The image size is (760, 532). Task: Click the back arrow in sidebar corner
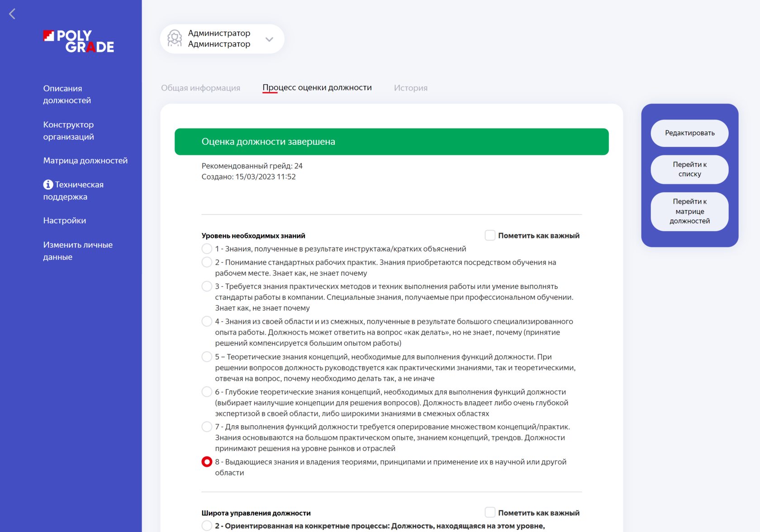click(12, 14)
